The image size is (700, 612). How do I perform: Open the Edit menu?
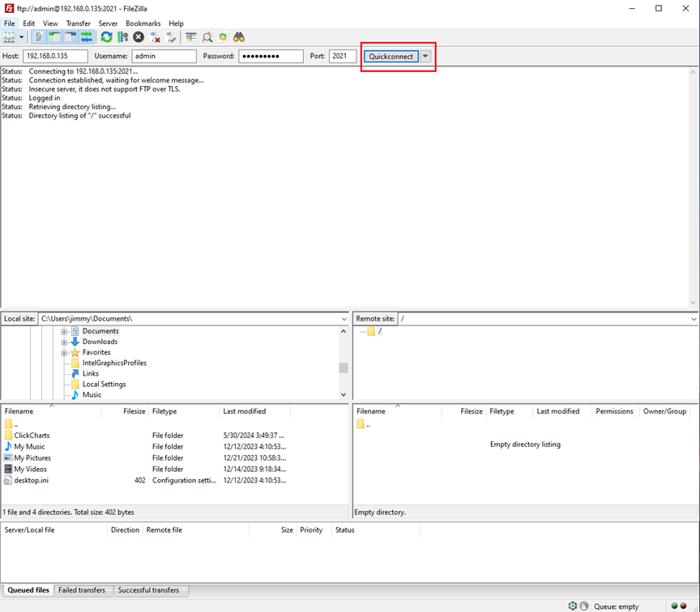click(x=28, y=23)
